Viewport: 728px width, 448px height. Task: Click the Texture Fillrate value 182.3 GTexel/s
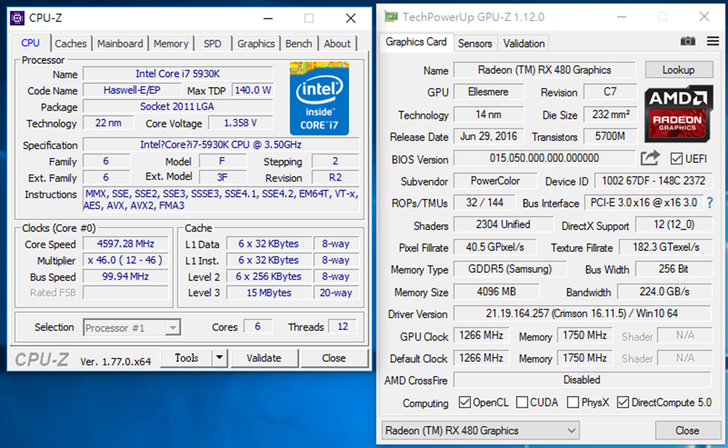click(x=666, y=247)
